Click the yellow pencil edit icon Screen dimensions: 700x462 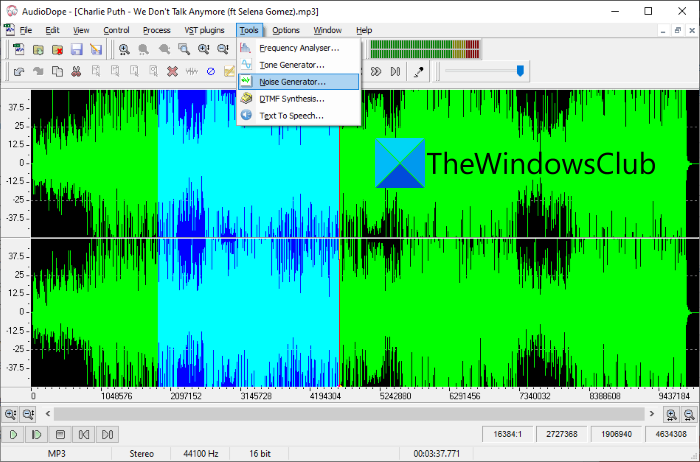tap(229, 71)
